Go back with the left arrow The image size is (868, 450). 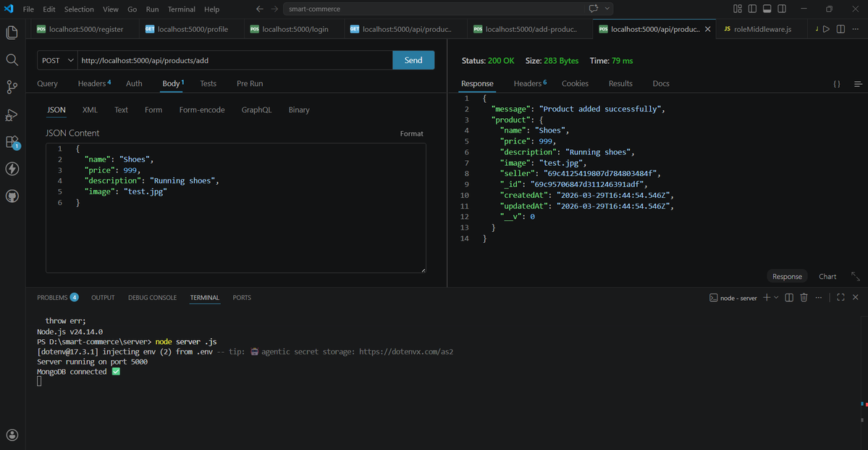click(260, 9)
